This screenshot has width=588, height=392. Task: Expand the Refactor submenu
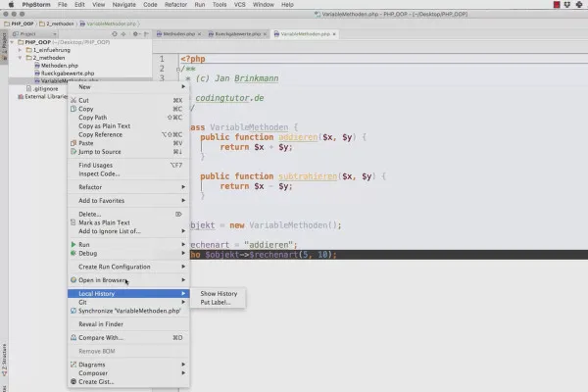pyautogui.click(x=90, y=186)
